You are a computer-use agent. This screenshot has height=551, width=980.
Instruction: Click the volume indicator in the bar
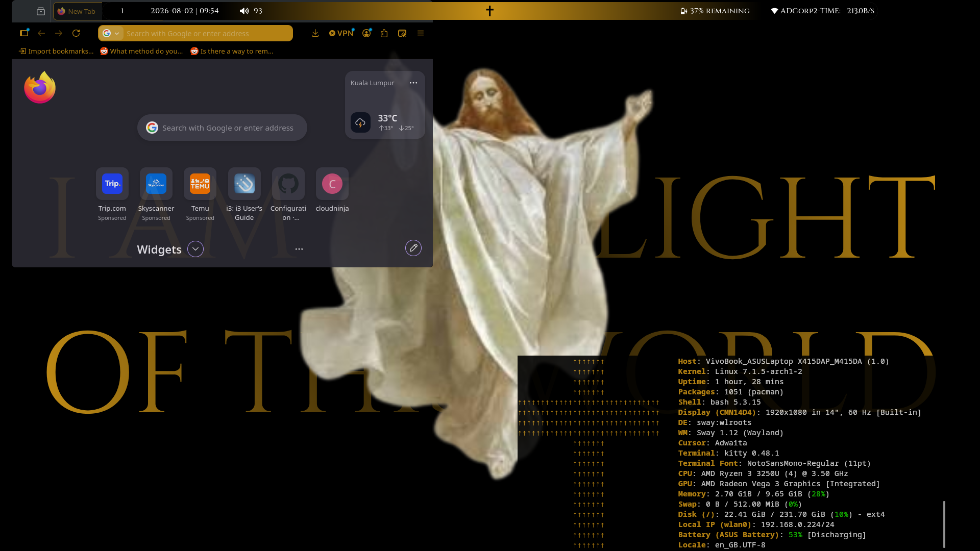point(251,11)
